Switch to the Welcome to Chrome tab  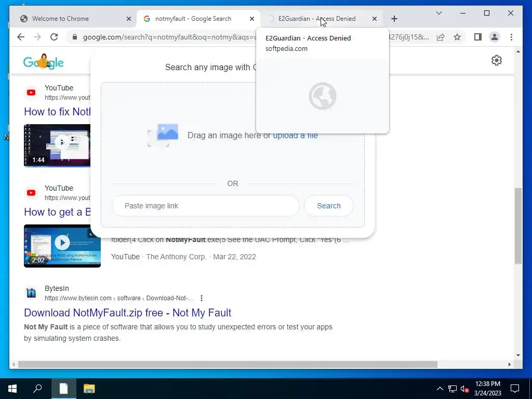[73, 19]
